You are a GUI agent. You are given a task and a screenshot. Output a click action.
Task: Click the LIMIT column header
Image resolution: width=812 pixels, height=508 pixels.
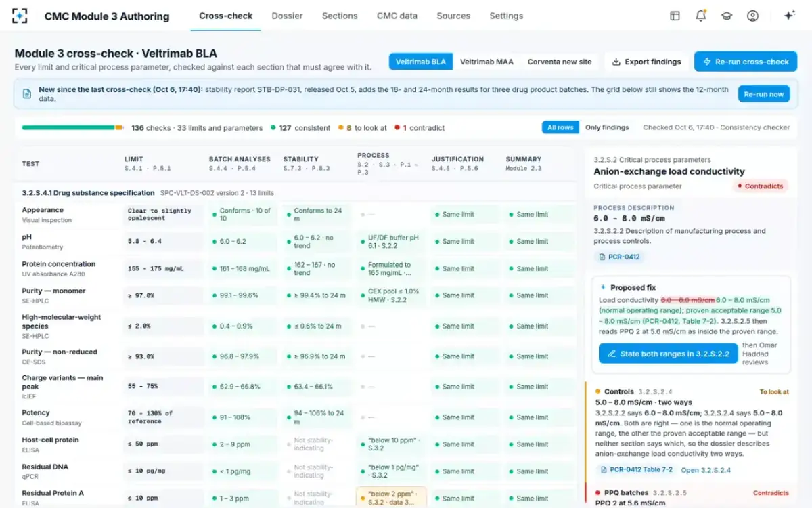(x=134, y=159)
